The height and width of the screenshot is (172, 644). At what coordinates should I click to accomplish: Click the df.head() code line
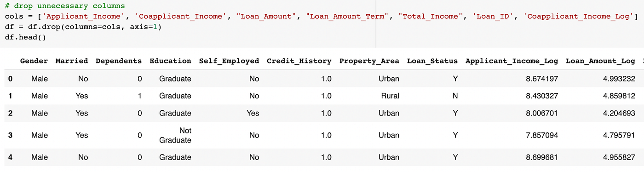coord(25,37)
